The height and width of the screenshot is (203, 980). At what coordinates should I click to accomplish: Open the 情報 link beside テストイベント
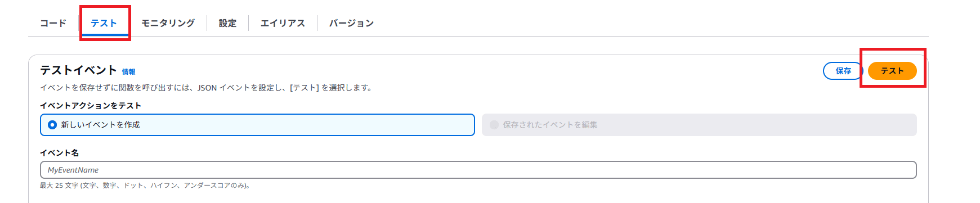tap(128, 72)
